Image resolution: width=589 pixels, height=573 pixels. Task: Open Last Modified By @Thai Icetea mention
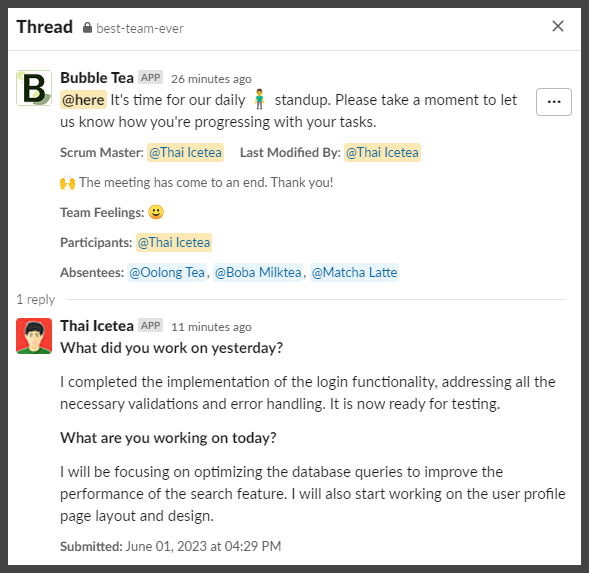coord(382,153)
